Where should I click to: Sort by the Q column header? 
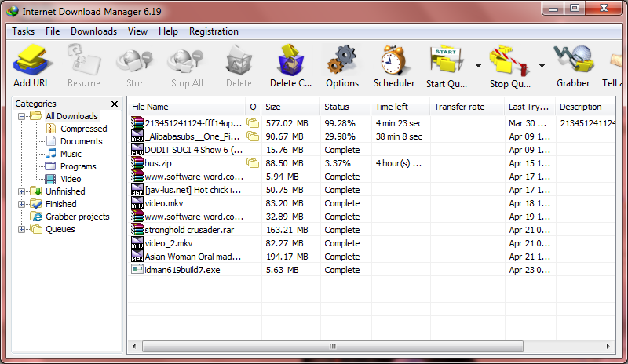(x=253, y=107)
